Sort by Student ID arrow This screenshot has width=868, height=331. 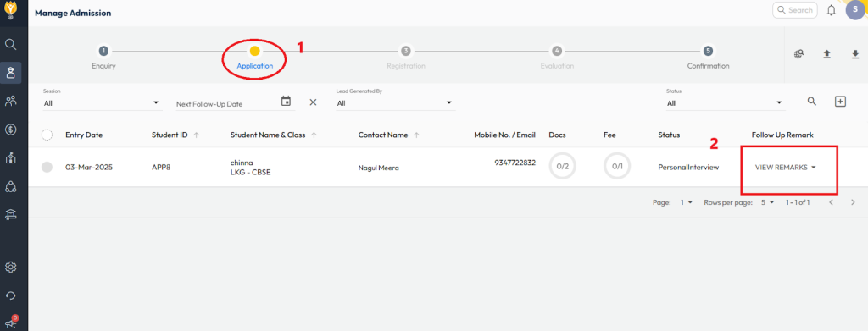pyautogui.click(x=197, y=135)
